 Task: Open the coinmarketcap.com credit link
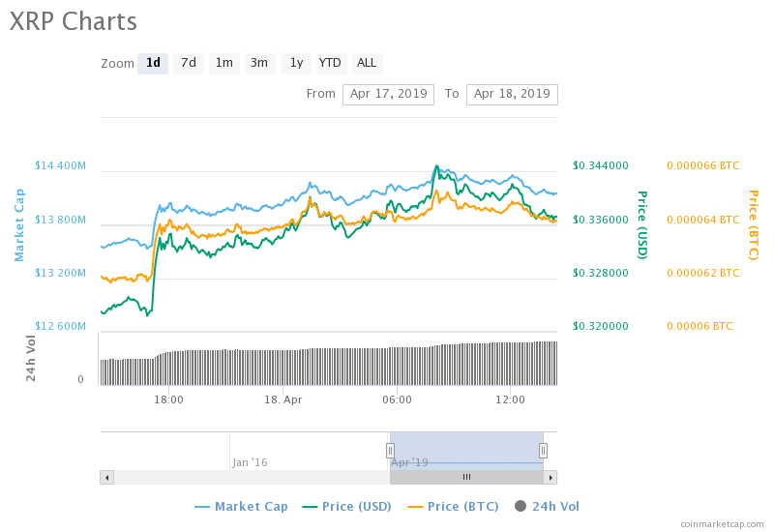(721, 523)
